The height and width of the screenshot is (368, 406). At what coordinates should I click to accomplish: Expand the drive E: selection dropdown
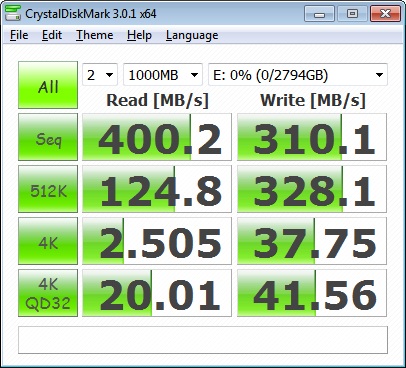298,75
